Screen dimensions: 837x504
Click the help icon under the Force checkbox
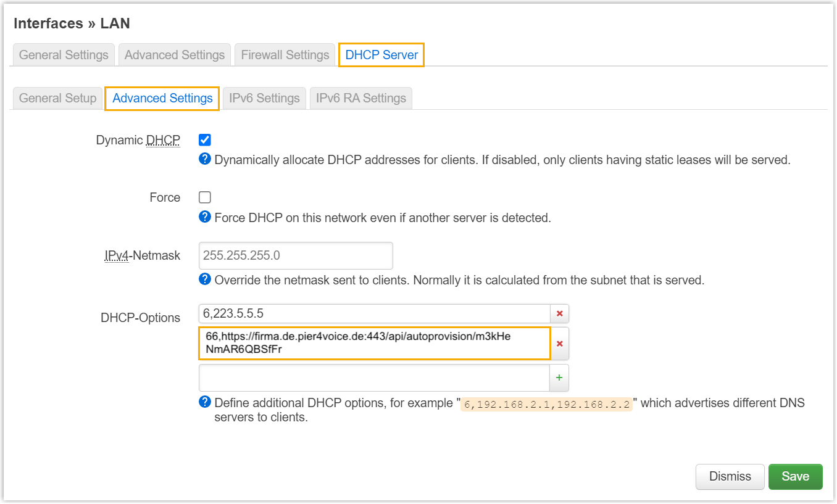[205, 217]
